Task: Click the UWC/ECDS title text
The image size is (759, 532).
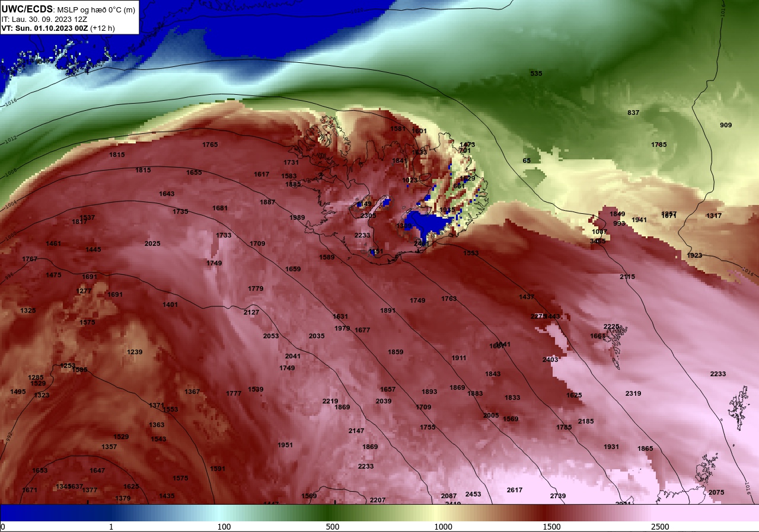Action: coord(27,9)
